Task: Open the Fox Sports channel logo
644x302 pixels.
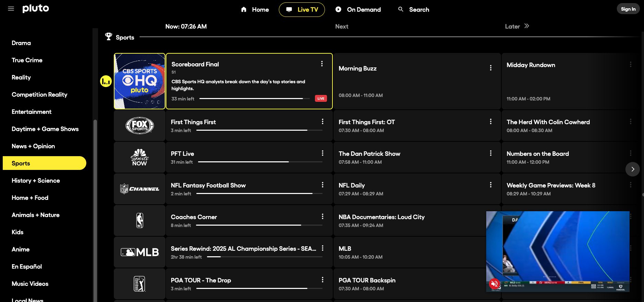Action: (140, 126)
